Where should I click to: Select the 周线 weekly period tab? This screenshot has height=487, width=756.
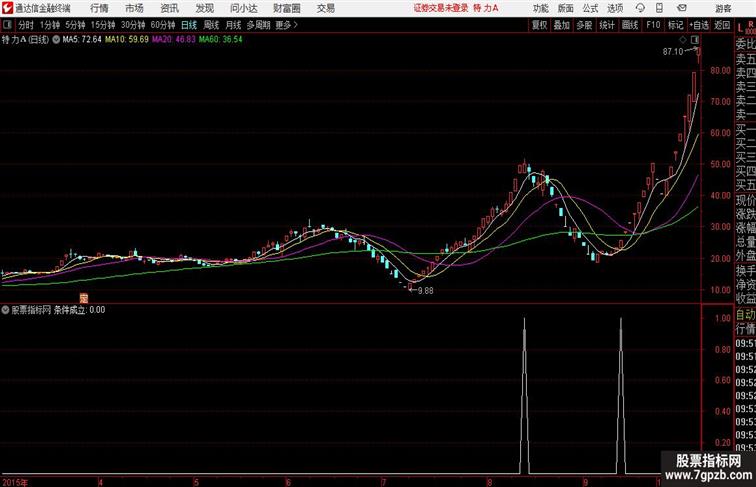[x=211, y=25]
